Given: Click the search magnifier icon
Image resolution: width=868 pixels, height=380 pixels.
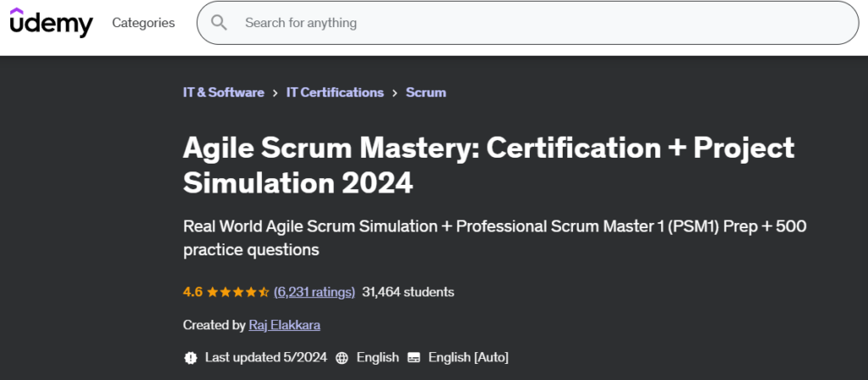Looking at the screenshot, I should tap(219, 23).
